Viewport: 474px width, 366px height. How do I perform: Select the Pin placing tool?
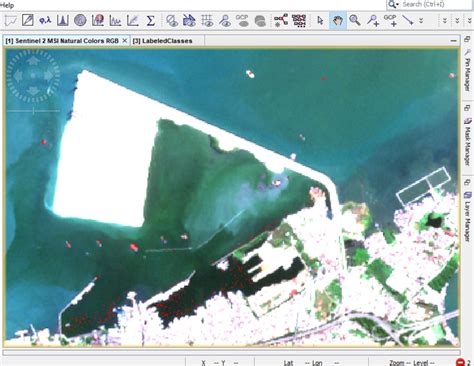373,21
